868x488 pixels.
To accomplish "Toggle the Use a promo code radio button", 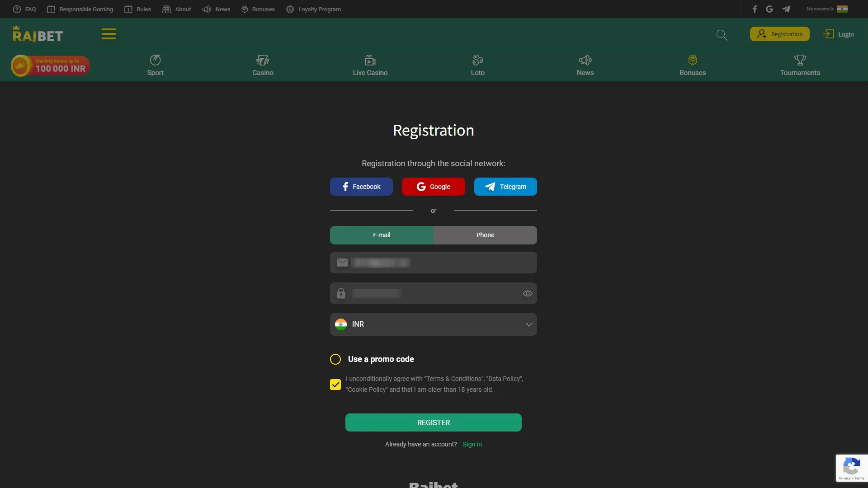I will pos(335,359).
